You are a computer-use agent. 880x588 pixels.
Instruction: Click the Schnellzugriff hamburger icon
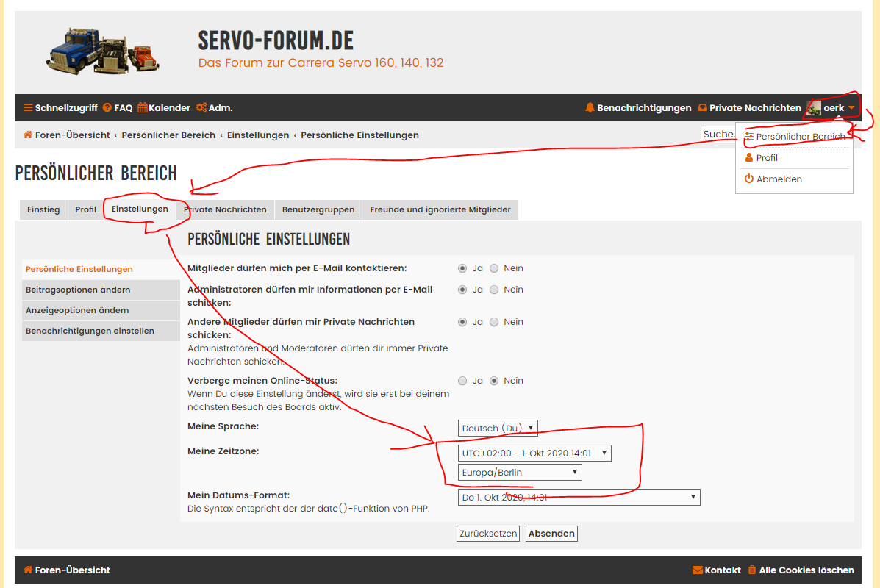point(28,108)
